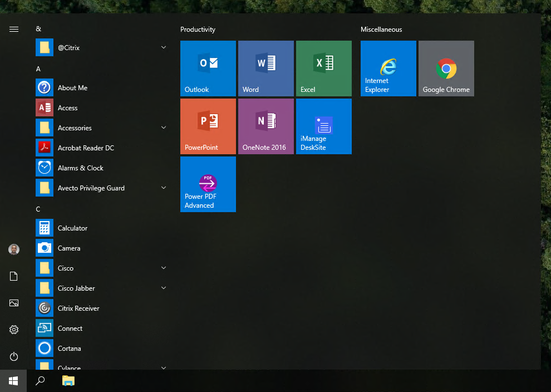The image size is (551, 392).
Task: Launch Cortana from the app list
Action: 102,348
